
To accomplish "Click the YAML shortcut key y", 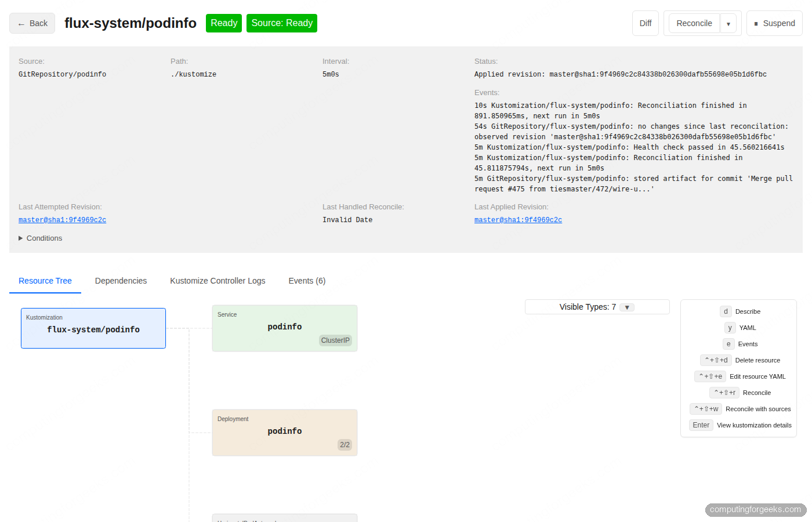I will pyautogui.click(x=730, y=328).
